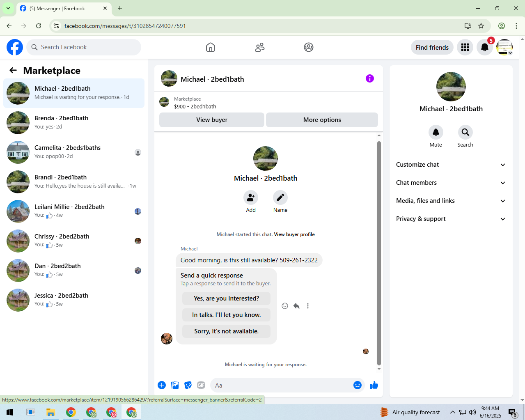Send quick response 'Sorry, it's not available.'
Viewport: 525px width, 420px height.
tap(227, 331)
